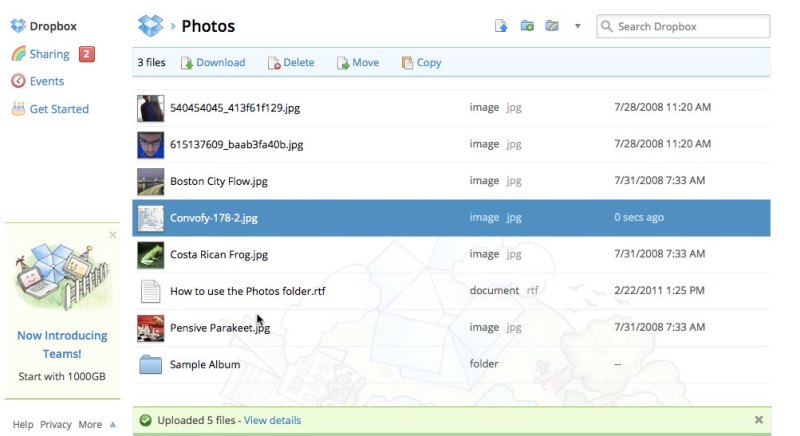Click the new folder icon

click(527, 26)
